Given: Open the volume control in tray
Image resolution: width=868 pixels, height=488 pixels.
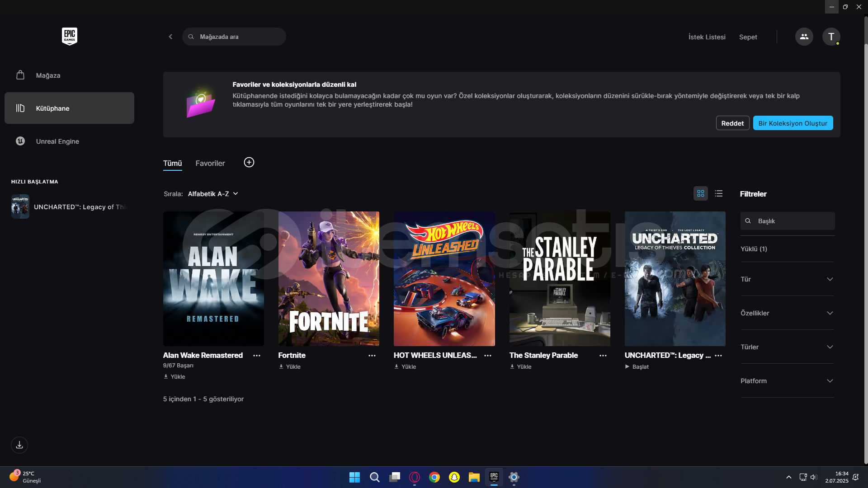Looking at the screenshot, I should [x=814, y=477].
